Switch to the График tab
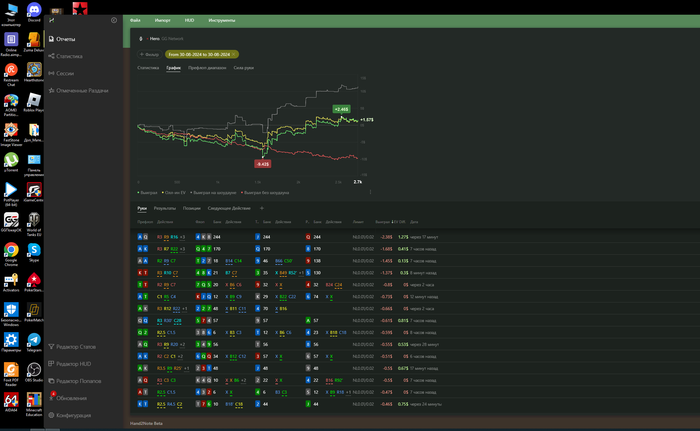 point(173,68)
